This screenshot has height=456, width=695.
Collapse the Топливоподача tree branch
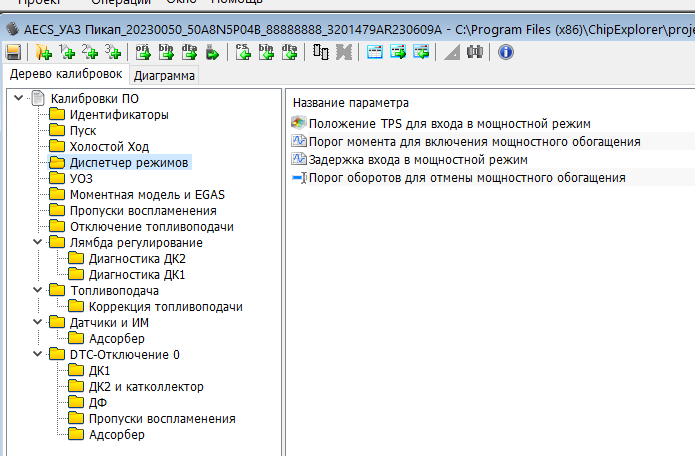[38, 290]
